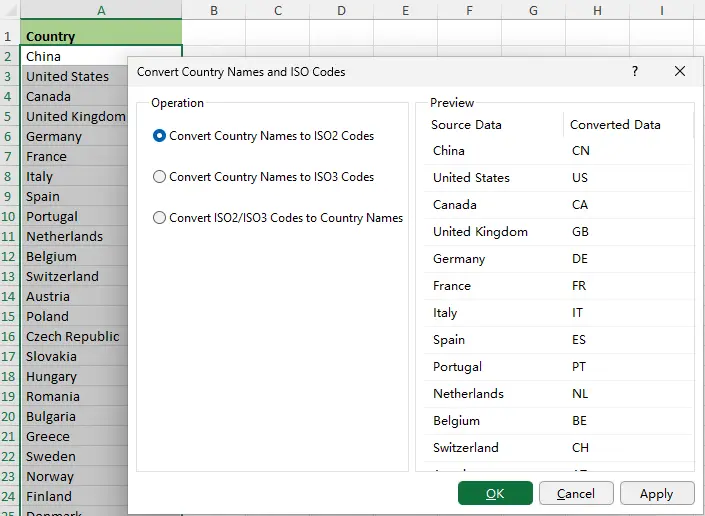Click the Romania cell

[74, 396]
